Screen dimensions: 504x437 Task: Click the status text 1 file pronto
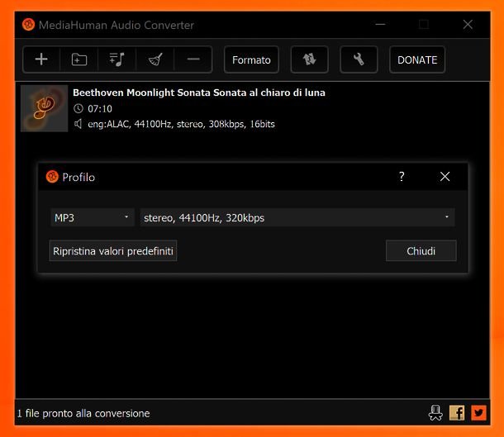click(x=83, y=413)
